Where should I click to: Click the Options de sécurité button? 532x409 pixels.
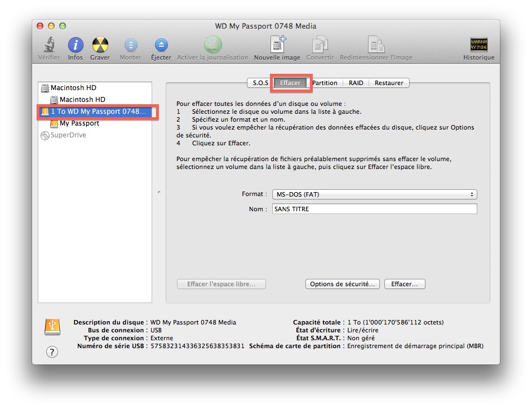342,284
